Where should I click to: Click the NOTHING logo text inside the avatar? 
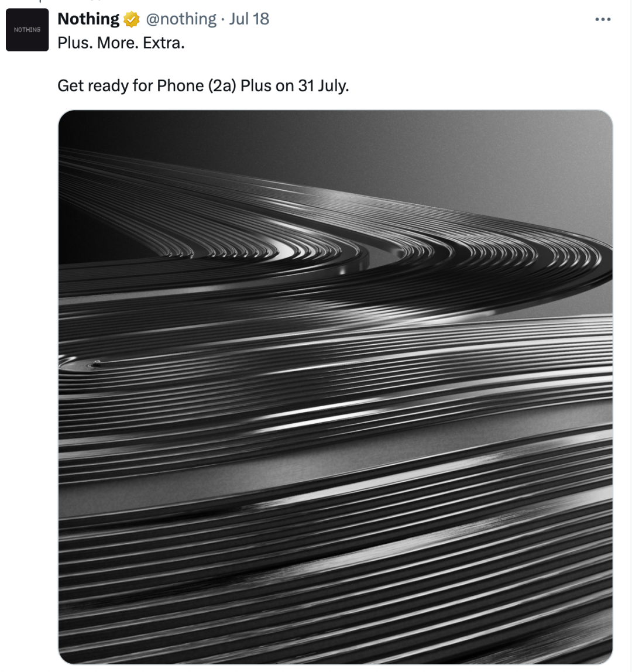(x=27, y=30)
